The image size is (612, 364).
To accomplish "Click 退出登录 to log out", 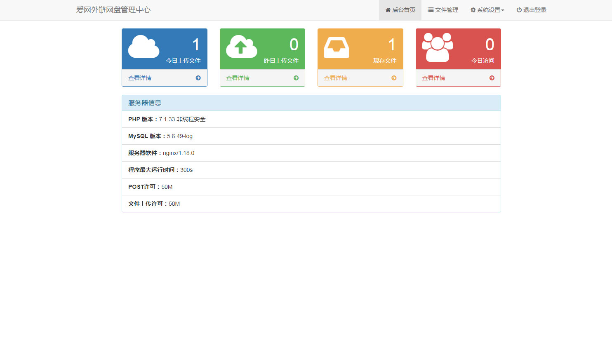I will (x=531, y=10).
